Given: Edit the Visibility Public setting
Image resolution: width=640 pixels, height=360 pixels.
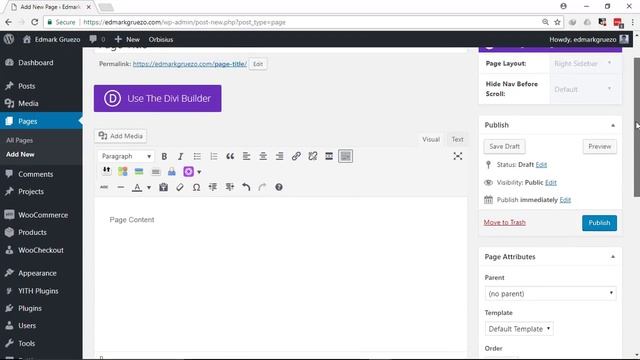Looking at the screenshot, I should [x=551, y=182].
